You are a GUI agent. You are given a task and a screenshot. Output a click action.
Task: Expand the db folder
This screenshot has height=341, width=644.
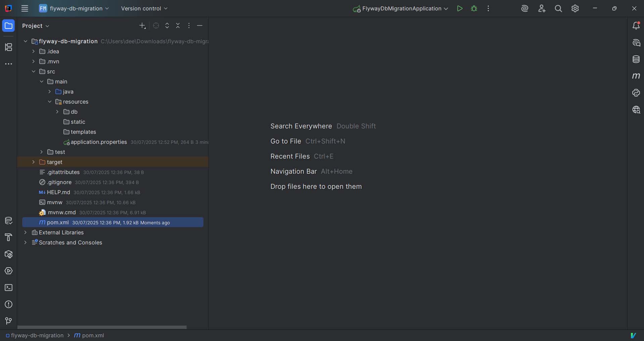click(57, 112)
